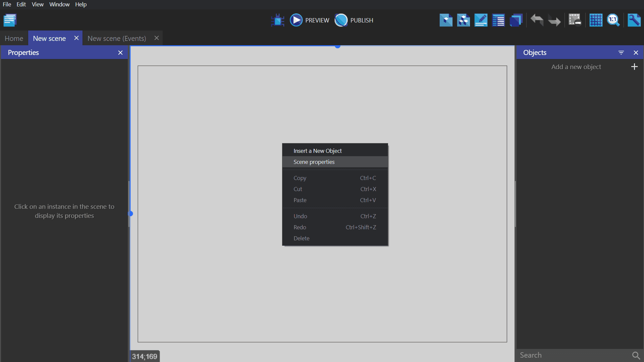Open the layers editor icon
Image resolution: width=644 pixels, height=362 pixels.
(x=516, y=20)
